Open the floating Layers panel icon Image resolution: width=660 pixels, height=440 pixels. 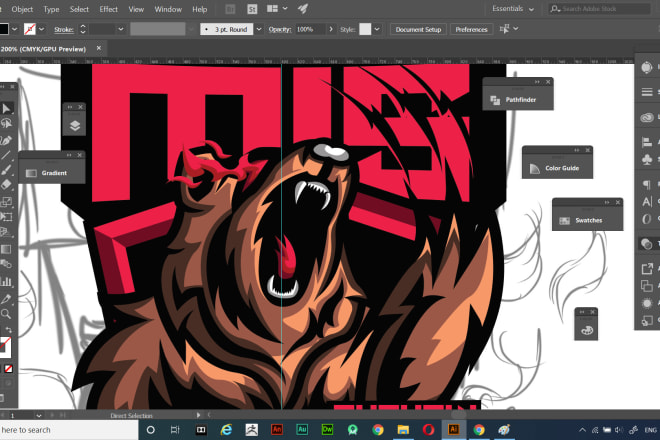(x=75, y=125)
